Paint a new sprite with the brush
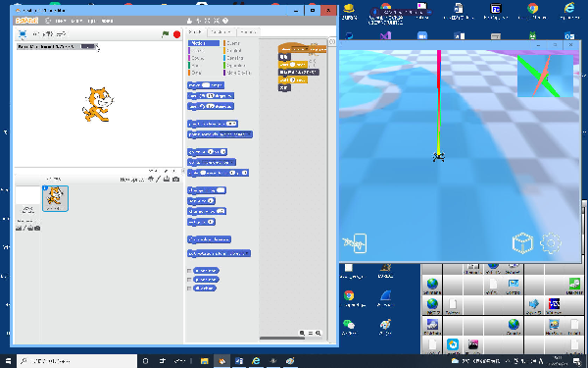Viewport: 588px width, 368px height. pyautogui.click(x=158, y=180)
